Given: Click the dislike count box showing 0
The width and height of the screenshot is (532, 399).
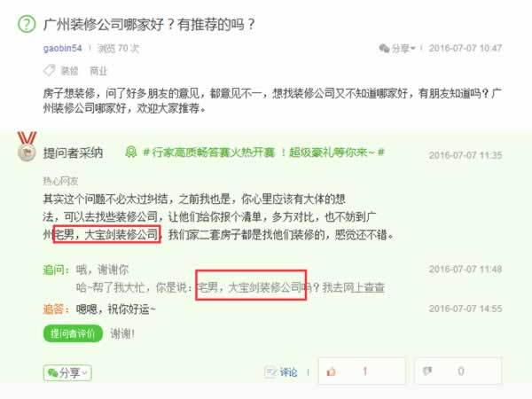Looking at the screenshot, I should click(x=458, y=372).
